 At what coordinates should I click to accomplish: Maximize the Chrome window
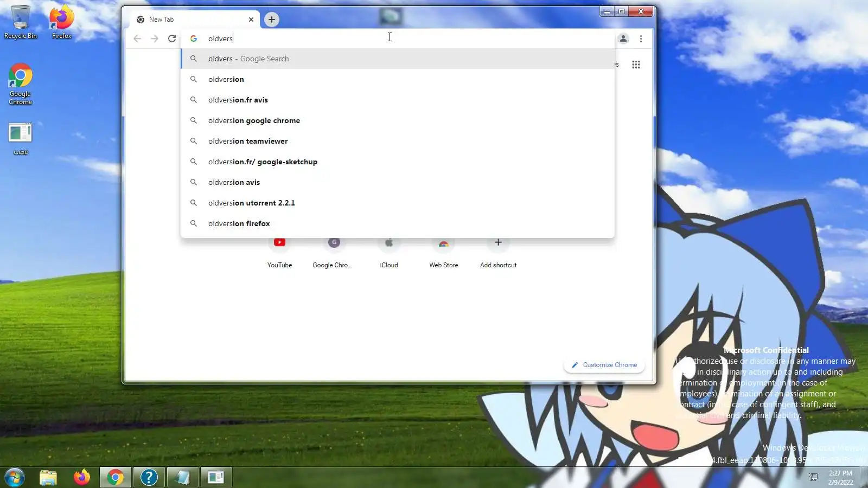(622, 11)
